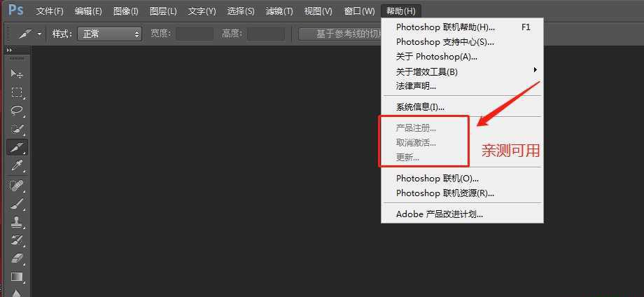Open the 视图(V) menu

coord(318,11)
